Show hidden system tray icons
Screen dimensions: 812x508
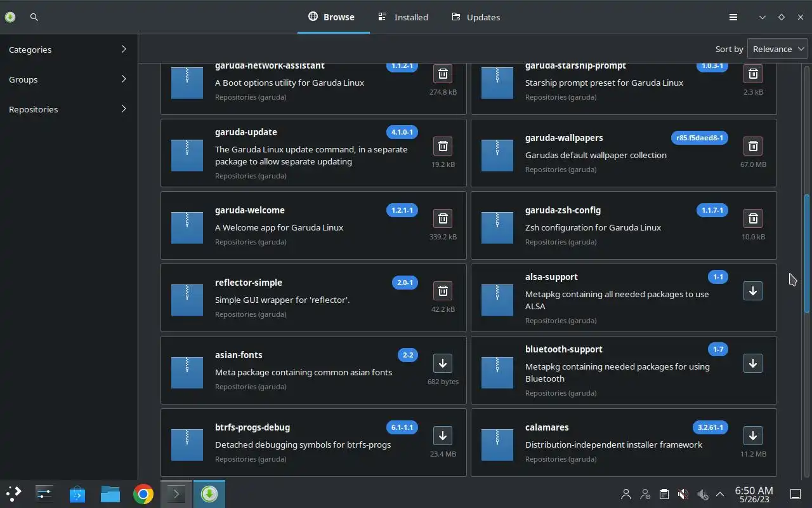[720, 494]
